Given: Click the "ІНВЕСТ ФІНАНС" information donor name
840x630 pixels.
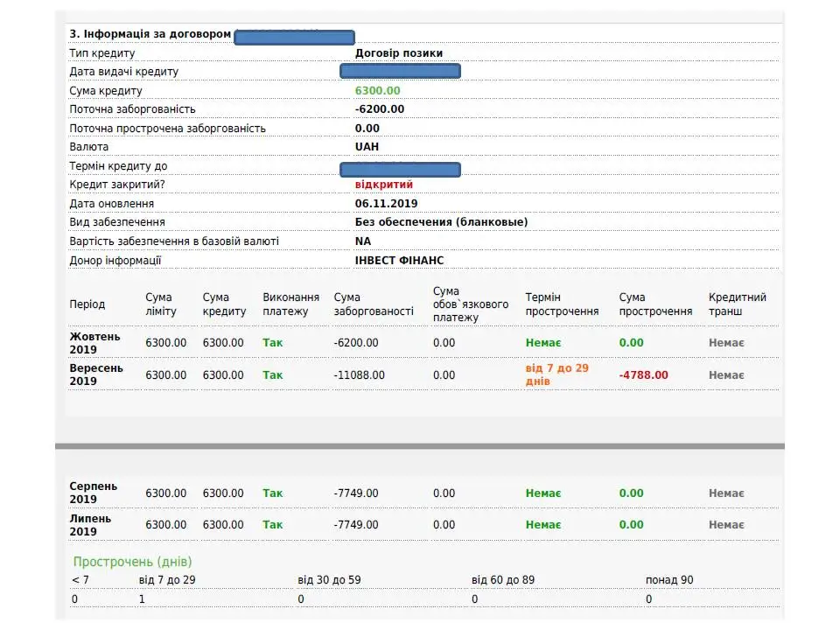Looking at the screenshot, I should 399,261.
